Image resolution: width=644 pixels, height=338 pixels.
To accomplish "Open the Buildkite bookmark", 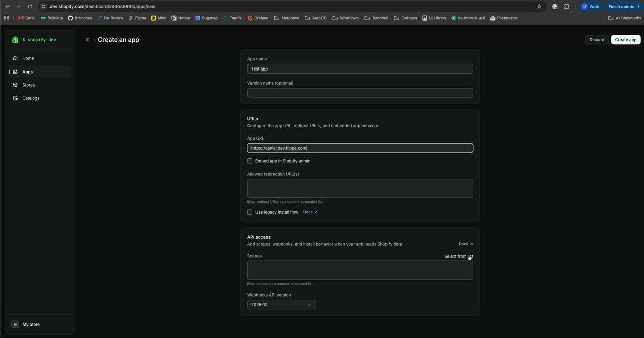I will [52, 18].
